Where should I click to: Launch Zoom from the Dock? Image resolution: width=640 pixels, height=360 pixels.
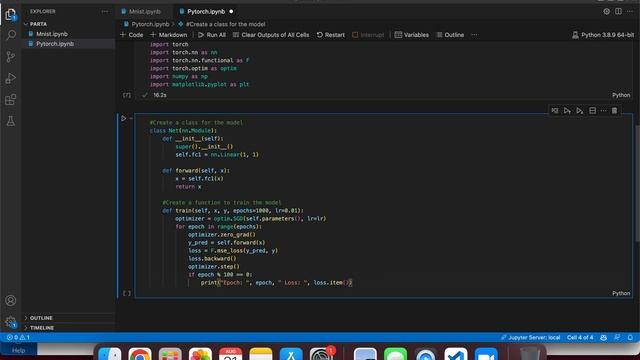click(x=486, y=354)
